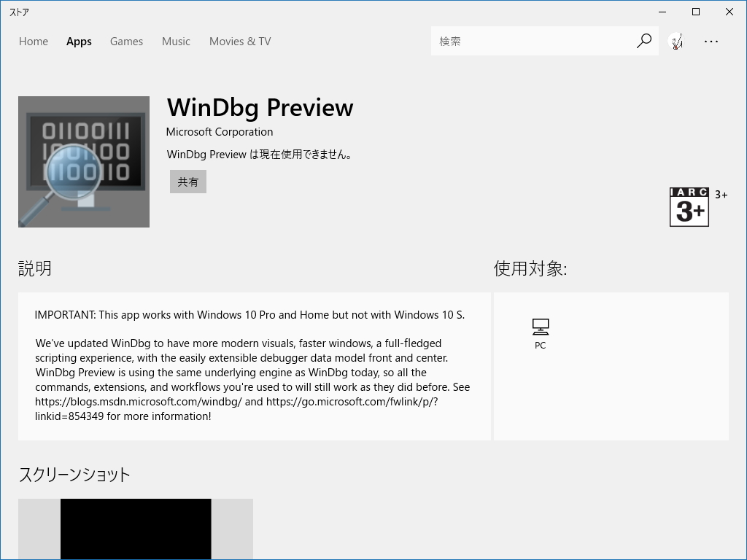
Task: Click the search magnifier icon
Action: (x=643, y=41)
